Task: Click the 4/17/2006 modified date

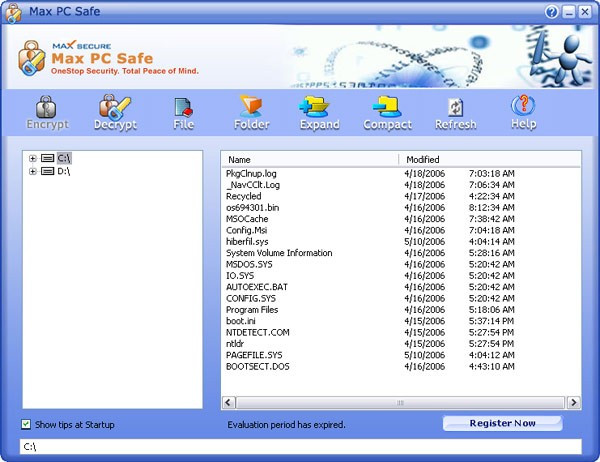Action: click(424, 196)
